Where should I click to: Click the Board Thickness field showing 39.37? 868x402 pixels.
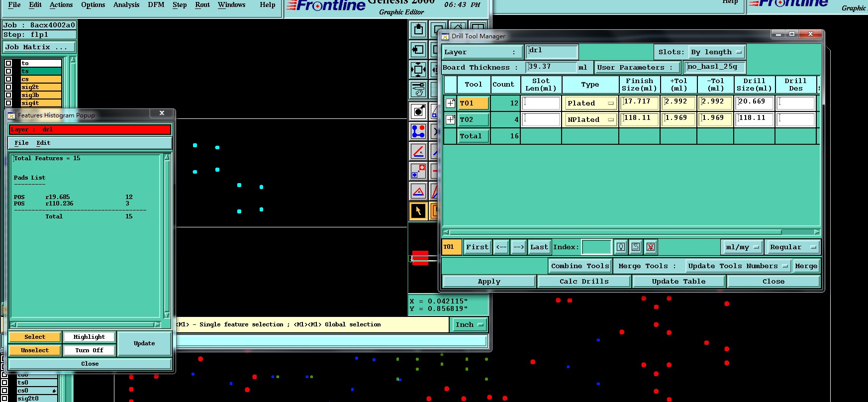coord(551,67)
